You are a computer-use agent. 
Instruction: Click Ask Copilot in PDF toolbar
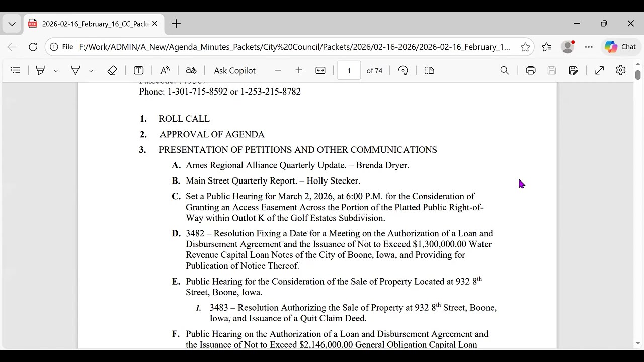coord(235,70)
